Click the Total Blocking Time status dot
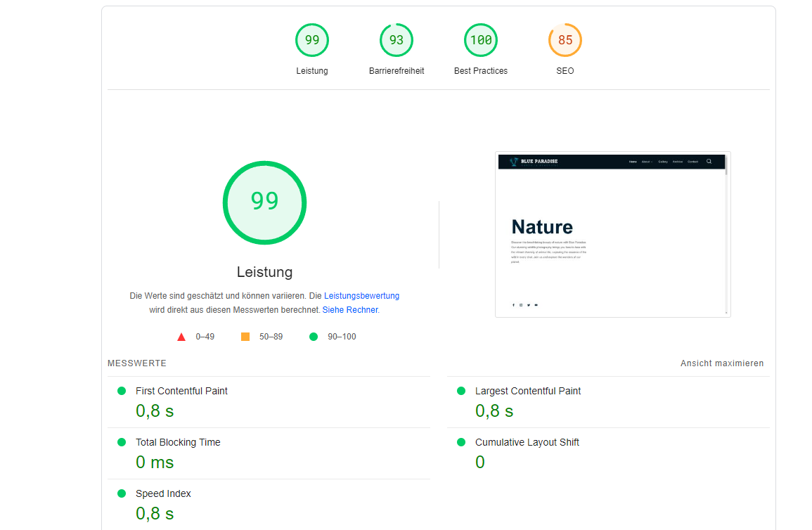Viewport: 812px width, 530px height. click(122, 442)
